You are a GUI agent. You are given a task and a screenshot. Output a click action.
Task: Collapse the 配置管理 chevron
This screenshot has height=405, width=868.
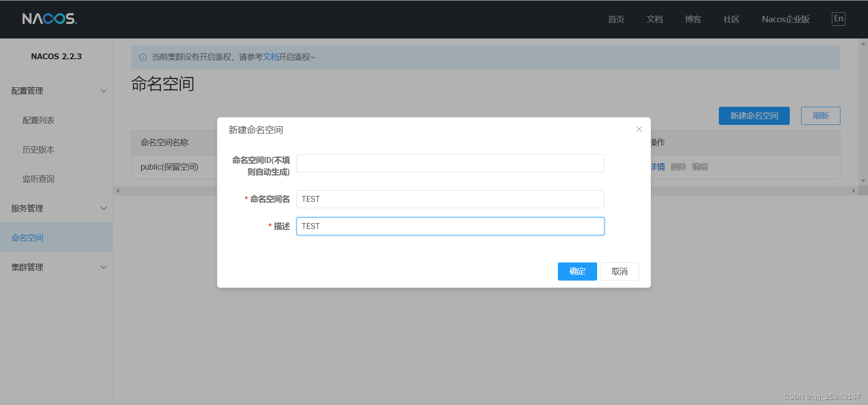click(104, 91)
